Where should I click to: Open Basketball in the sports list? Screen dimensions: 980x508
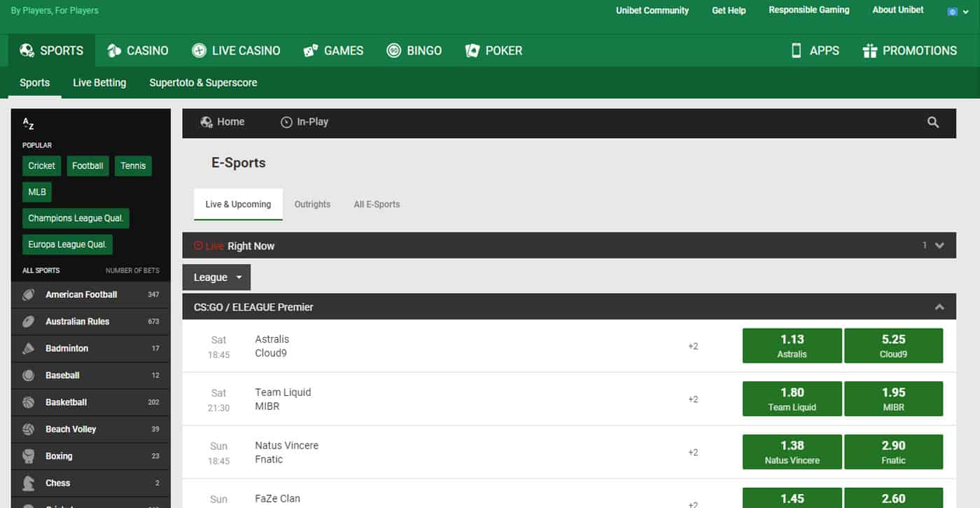(x=91, y=402)
